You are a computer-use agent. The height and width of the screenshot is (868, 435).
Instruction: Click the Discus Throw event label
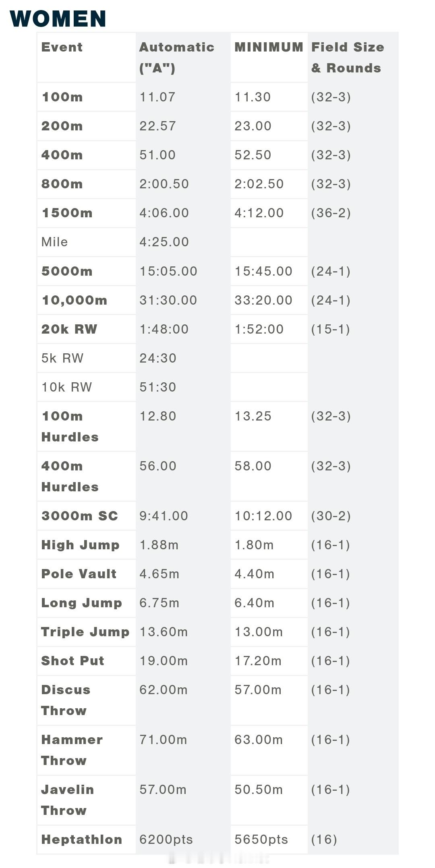[x=66, y=700]
